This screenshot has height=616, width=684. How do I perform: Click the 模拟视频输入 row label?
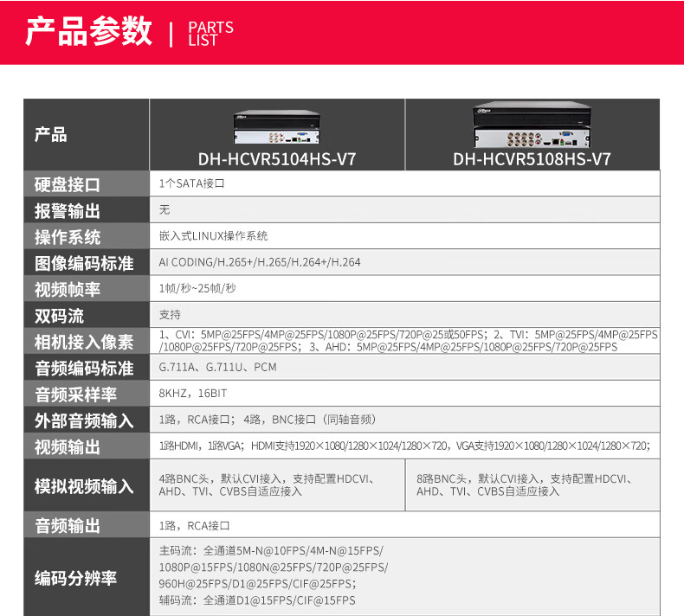[84, 485]
